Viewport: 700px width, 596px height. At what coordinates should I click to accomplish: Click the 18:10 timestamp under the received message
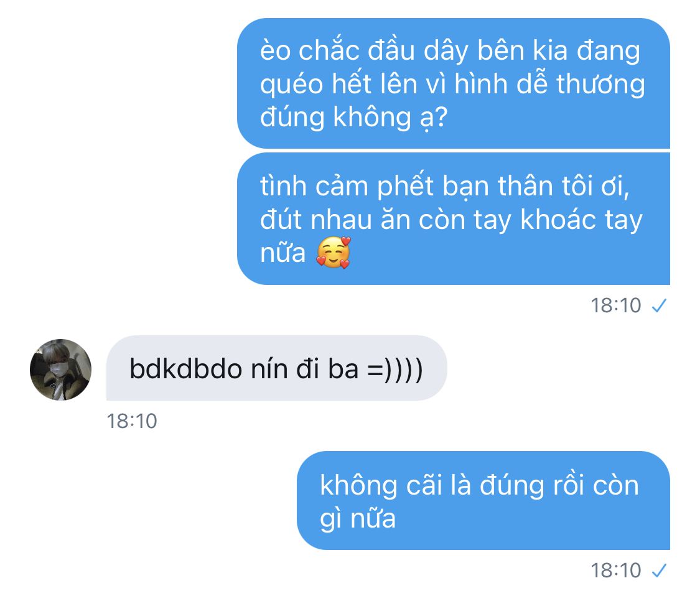pos(132,421)
